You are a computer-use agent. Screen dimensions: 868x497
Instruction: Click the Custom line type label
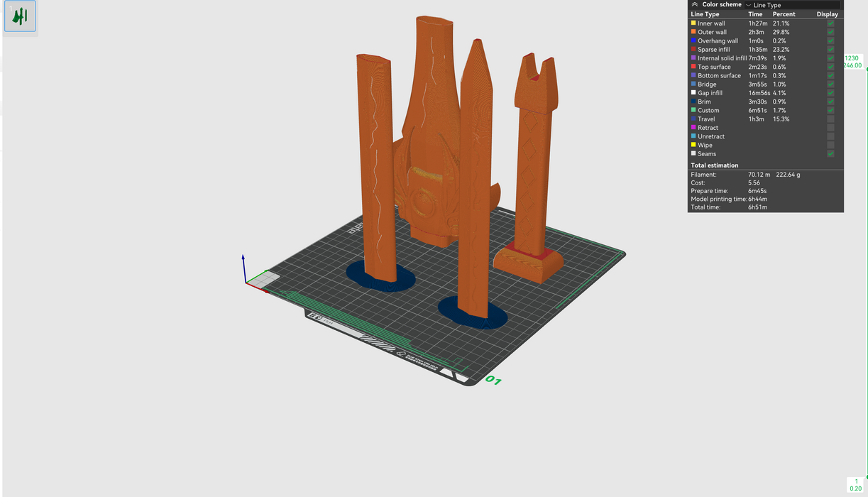tap(708, 111)
